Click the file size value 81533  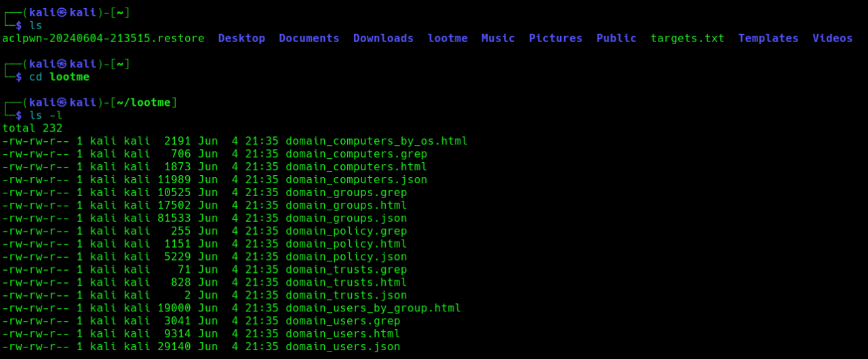[174, 219]
